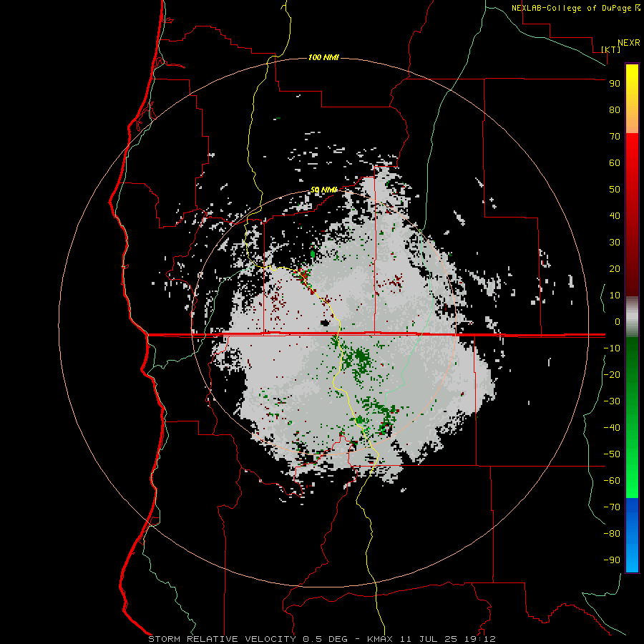
Task: Click the "30" value on the velocity scale
Action: pyautogui.click(x=615, y=243)
